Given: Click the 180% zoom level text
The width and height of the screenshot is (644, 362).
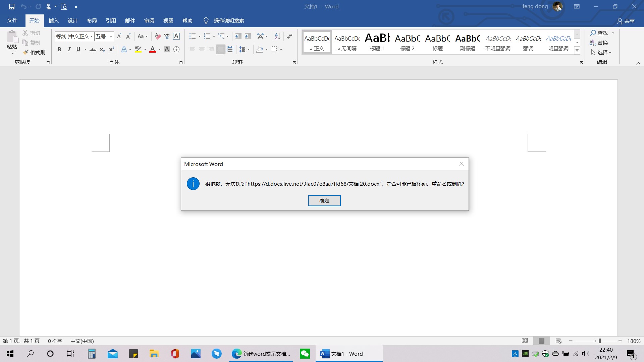Looking at the screenshot, I should (634, 341).
